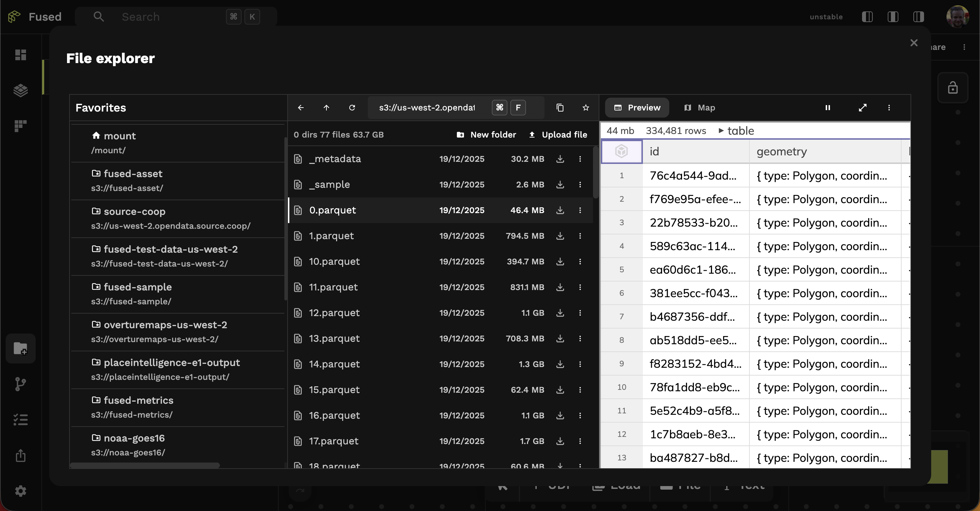This screenshot has height=511, width=980.
Task: Open the dashboard grid panel in sidebar
Action: coord(21,55)
